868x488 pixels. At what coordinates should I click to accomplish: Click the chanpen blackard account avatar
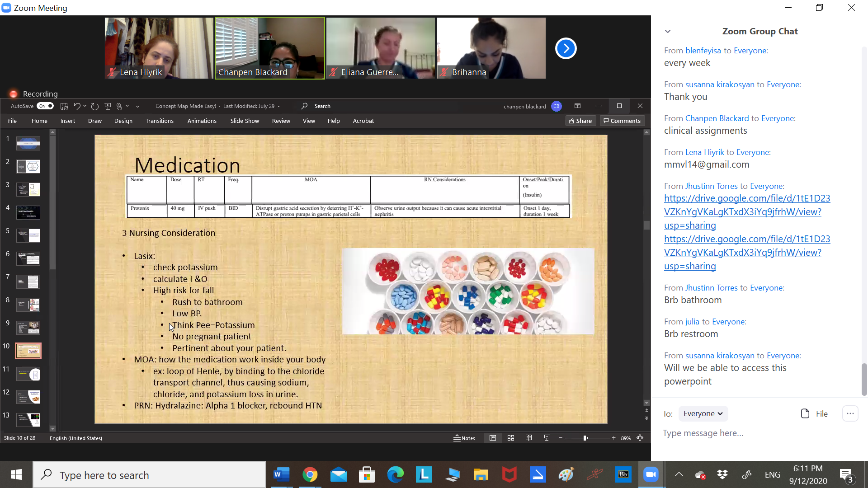[x=557, y=106]
